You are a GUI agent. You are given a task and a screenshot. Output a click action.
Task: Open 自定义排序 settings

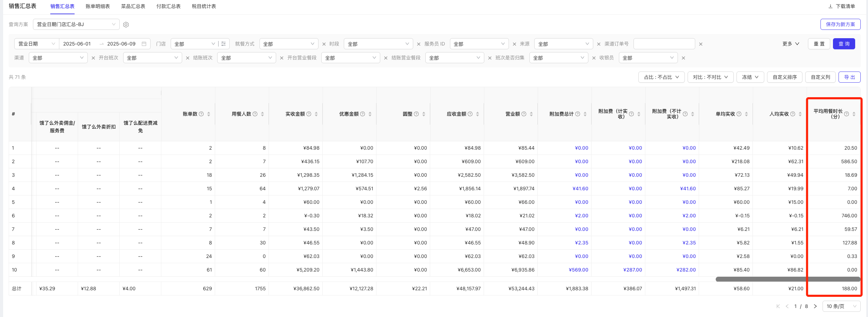[x=785, y=77]
